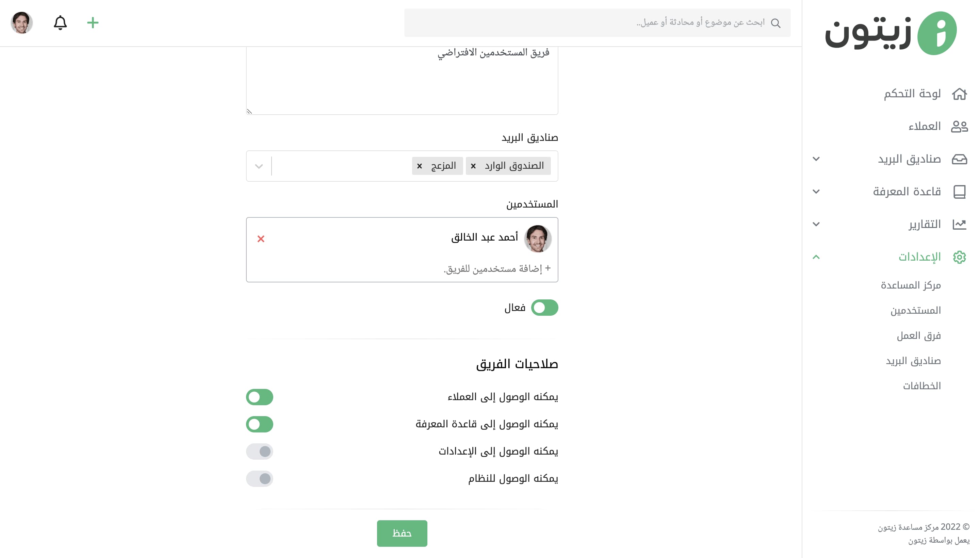Open فرق العمل settings submenu item
The image size is (980, 558).
[918, 336]
